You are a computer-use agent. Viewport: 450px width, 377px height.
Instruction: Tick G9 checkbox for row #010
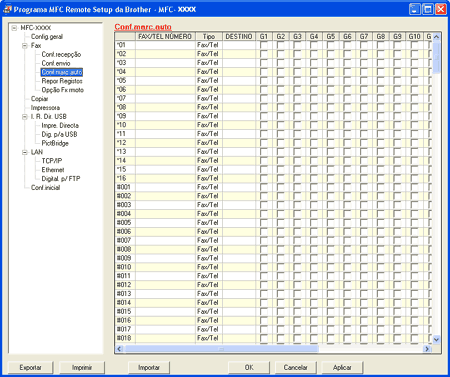[397, 267]
